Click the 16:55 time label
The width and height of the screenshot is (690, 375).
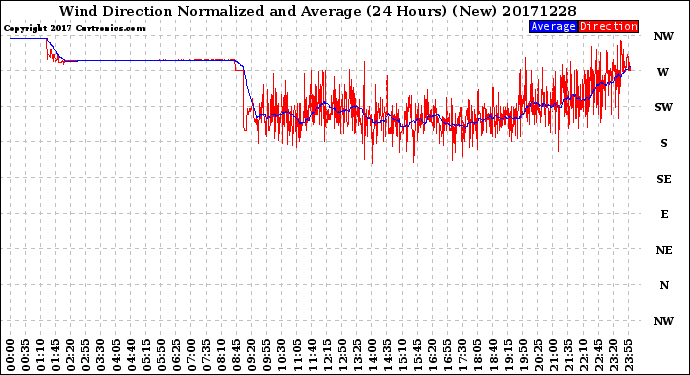click(448, 355)
